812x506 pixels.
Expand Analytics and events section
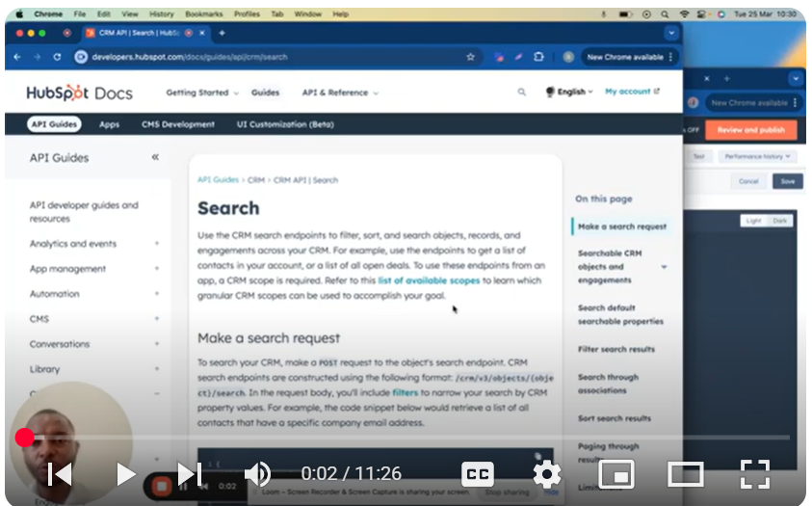coord(156,244)
